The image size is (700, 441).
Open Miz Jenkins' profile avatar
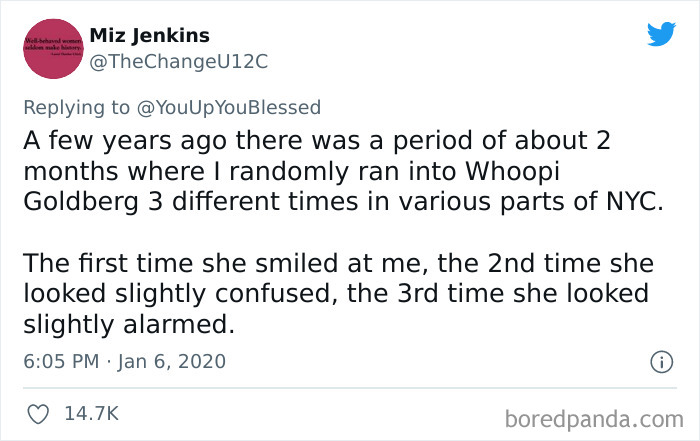coord(48,49)
